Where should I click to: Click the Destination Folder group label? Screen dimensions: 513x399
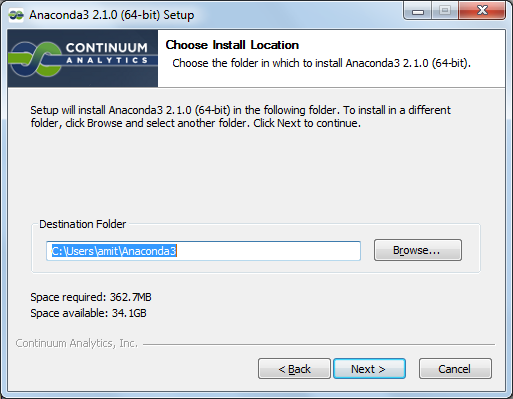[83, 224]
